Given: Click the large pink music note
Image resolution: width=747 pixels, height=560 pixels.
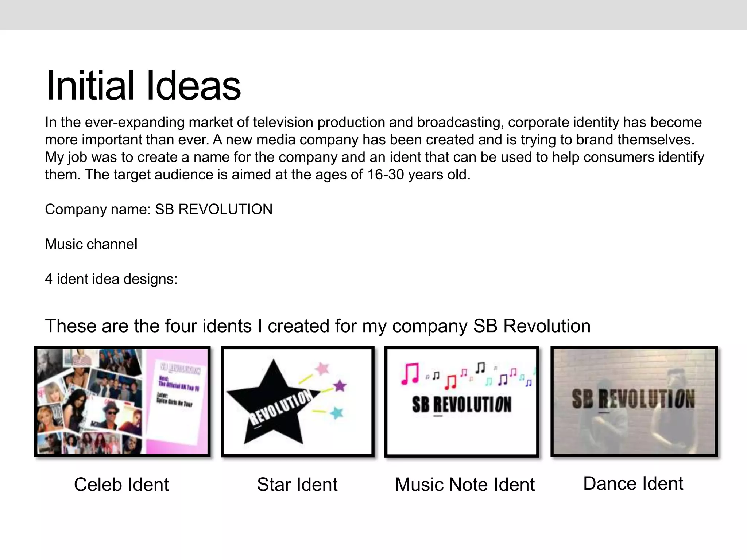Looking at the screenshot, I should coord(410,374).
